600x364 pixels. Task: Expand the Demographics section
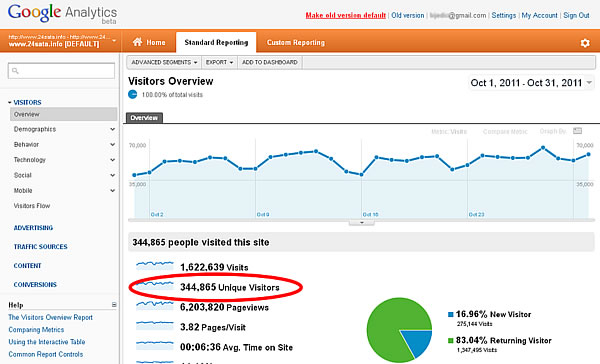tap(112, 129)
